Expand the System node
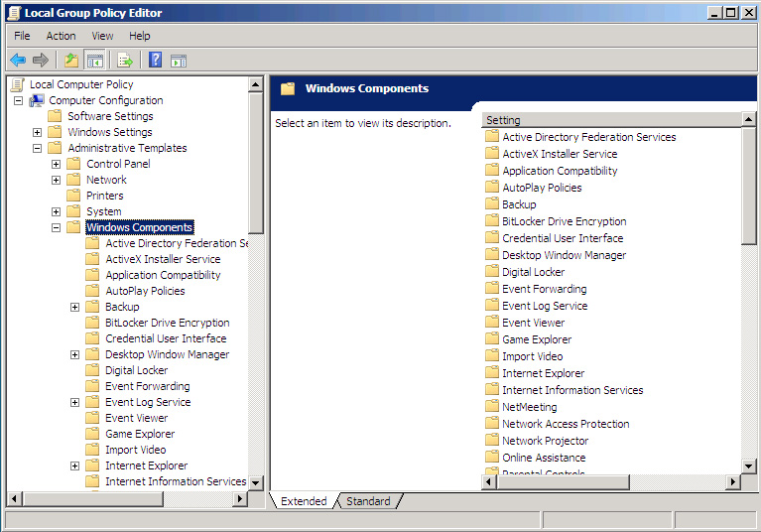The height and width of the screenshot is (532, 761). [x=57, y=211]
